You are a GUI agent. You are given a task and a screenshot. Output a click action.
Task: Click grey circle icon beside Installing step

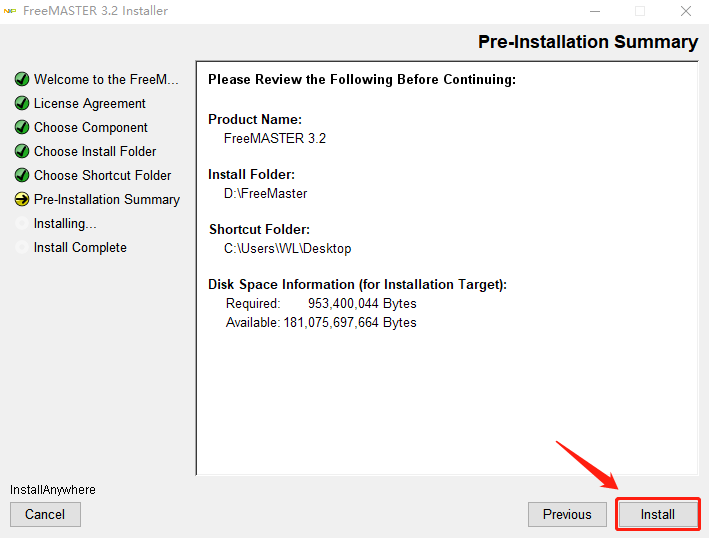point(22,223)
